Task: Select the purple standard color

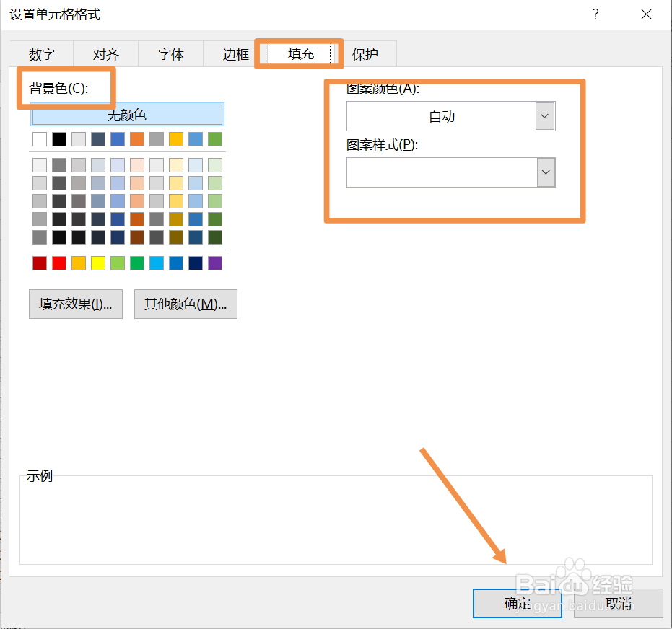Action: point(215,263)
